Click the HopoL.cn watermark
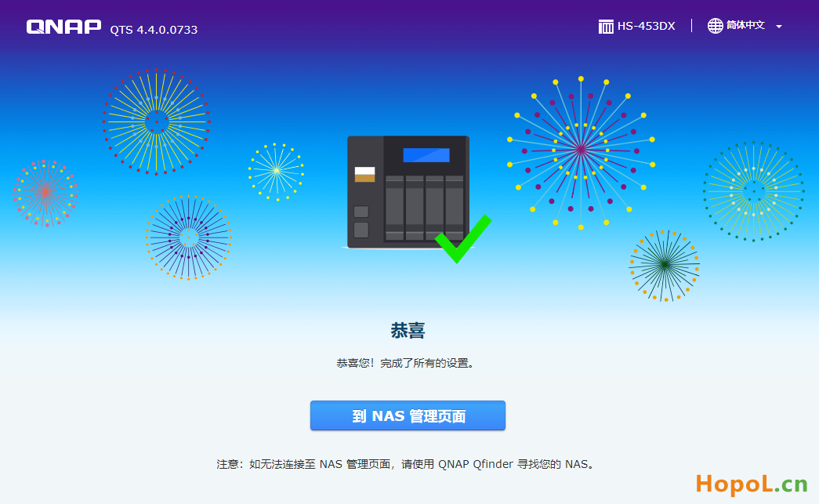819x504 pixels. [x=752, y=484]
